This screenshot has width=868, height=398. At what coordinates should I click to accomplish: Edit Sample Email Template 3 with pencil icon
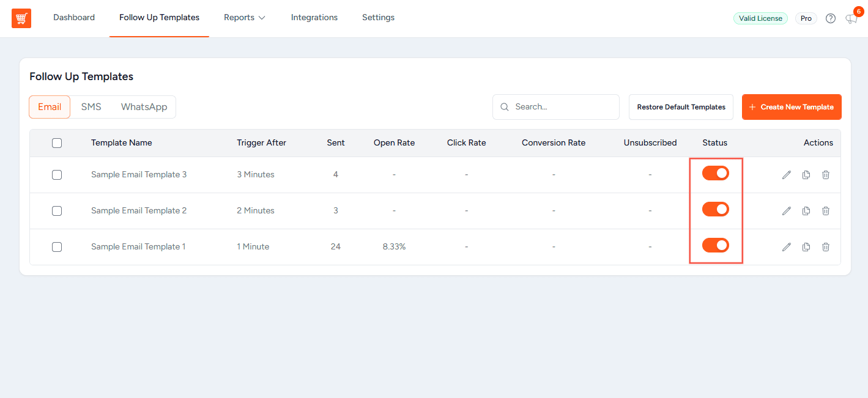[x=787, y=175]
